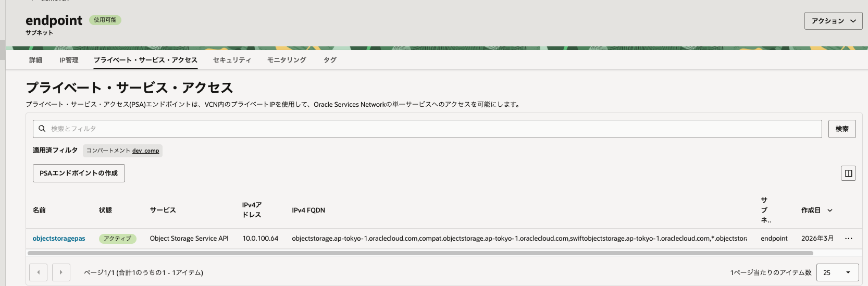The height and width of the screenshot is (286, 868).
Task: Go to next page arrow
Action: tap(61, 272)
